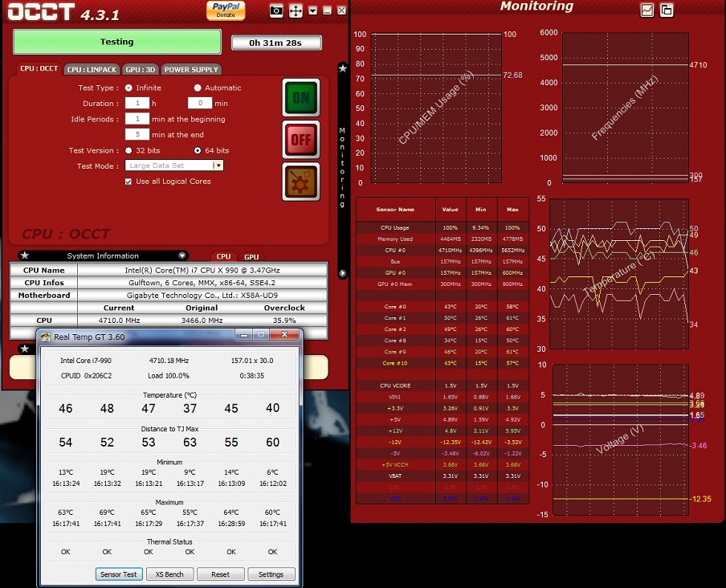
Task: Expand the System Information dropdown arrow
Action: tap(182, 255)
